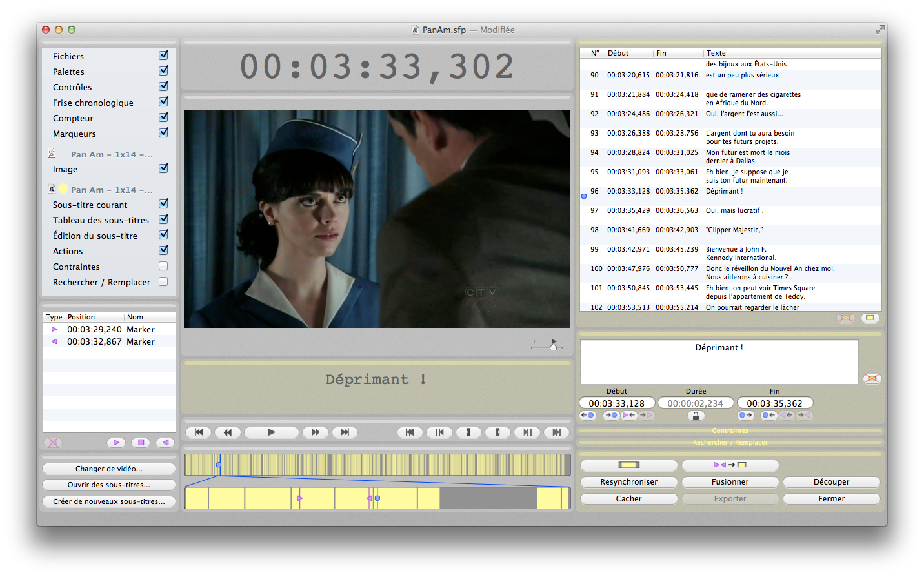
Task: Click the Début time field 00:03:33,128
Action: pos(617,403)
